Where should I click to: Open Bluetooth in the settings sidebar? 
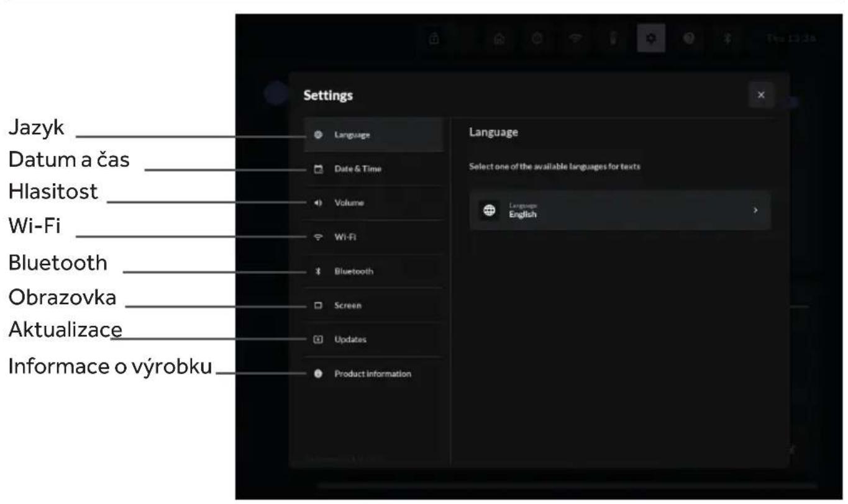click(373, 271)
